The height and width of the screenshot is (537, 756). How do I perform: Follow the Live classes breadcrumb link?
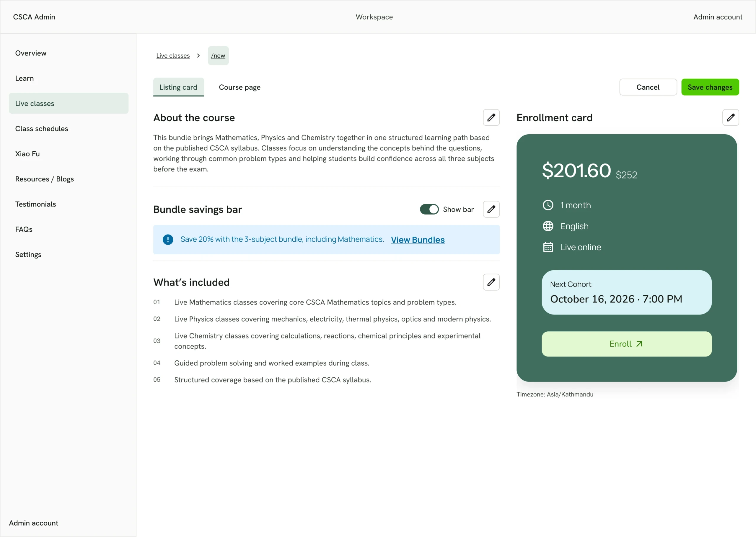click(x=173, y=55)
